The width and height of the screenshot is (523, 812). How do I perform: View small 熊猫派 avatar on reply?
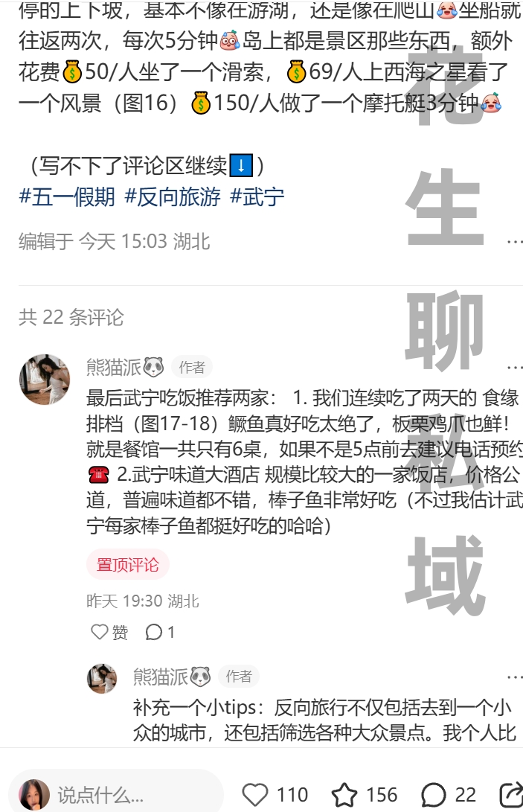point(102,678)
